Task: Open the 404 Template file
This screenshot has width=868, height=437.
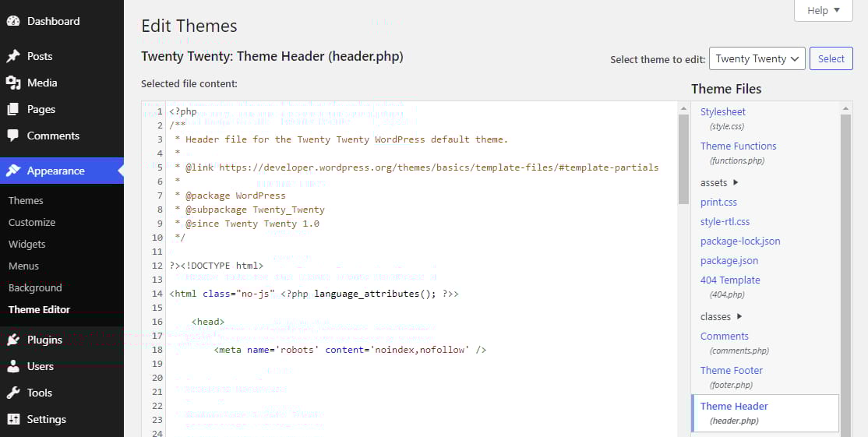Action: (730, 280)
